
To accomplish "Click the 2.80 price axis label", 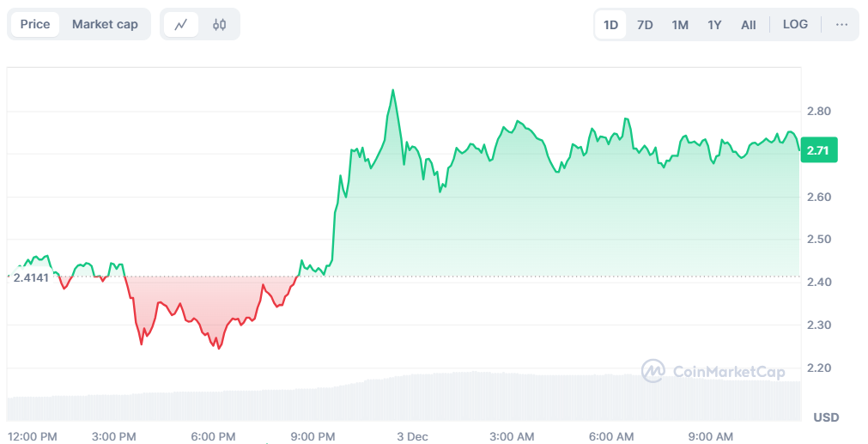I will pos(819,111).
